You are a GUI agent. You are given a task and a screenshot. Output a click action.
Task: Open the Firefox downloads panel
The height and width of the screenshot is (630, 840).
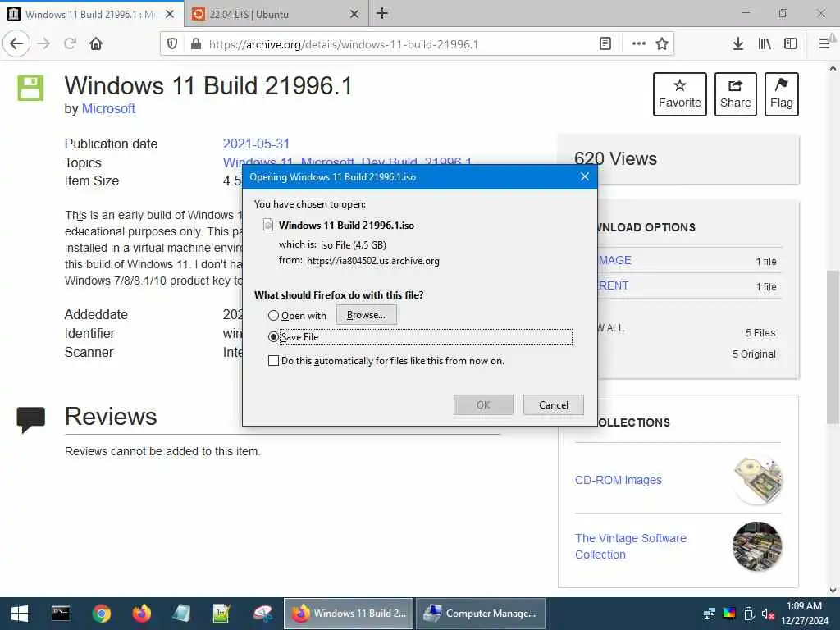click(737, 44)
